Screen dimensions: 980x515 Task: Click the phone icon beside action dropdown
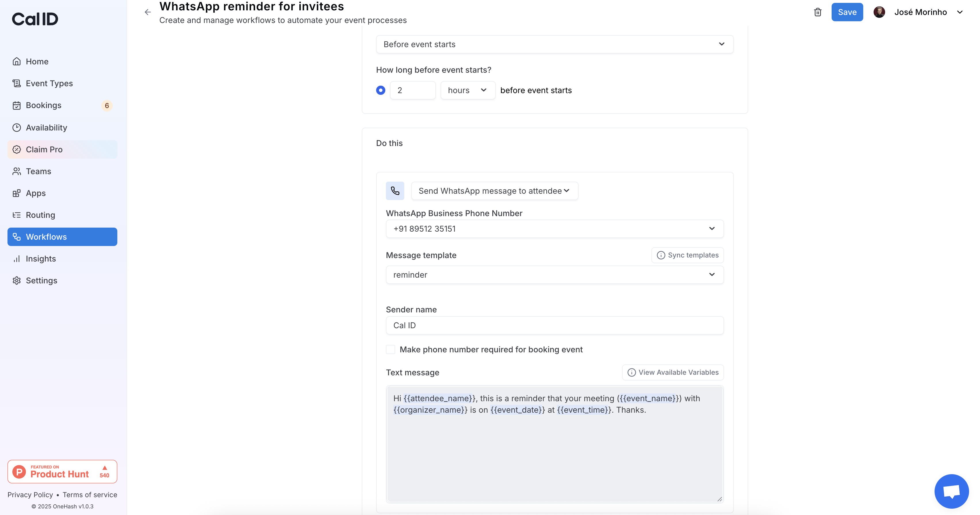pos(395,191)
